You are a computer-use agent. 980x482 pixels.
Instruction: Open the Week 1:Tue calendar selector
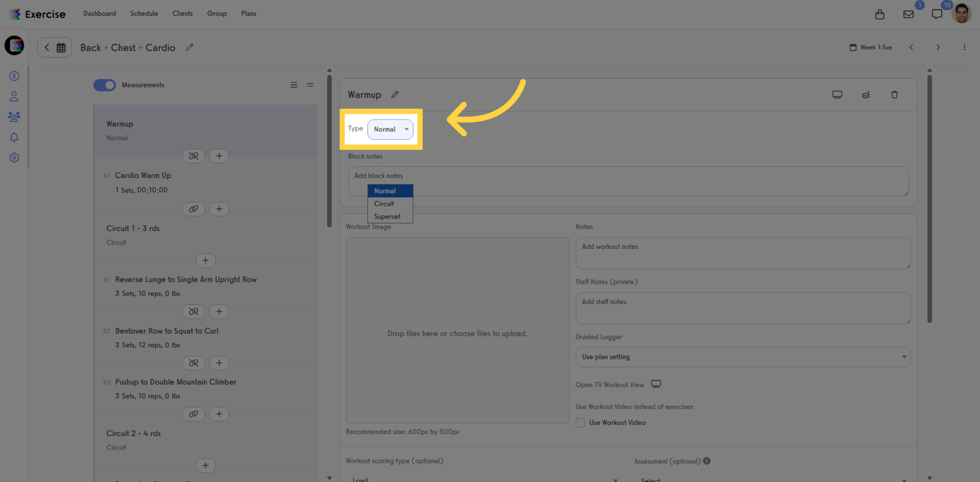point(870,47)
